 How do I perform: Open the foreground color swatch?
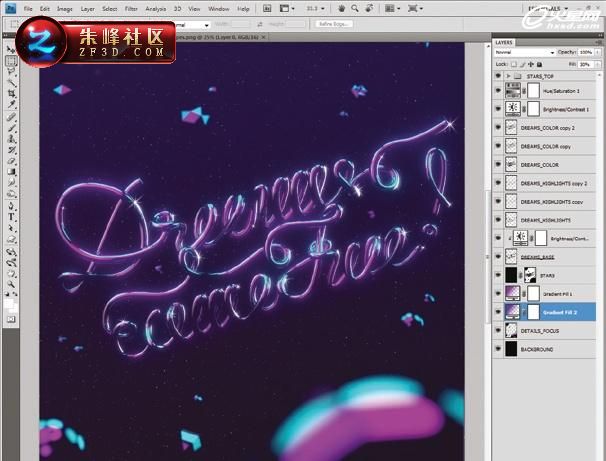coord(9,303)
